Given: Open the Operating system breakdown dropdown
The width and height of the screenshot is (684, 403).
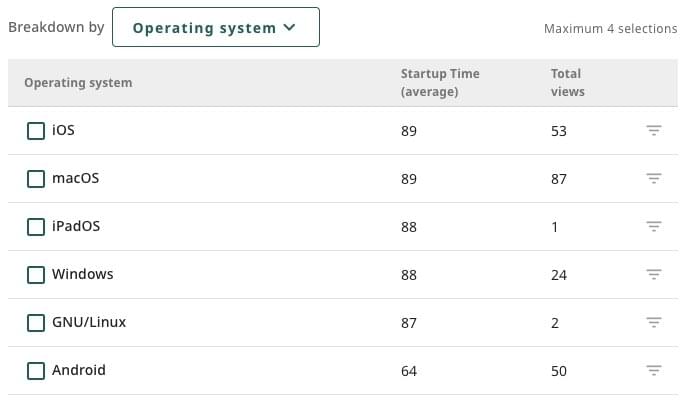Looking at the screenshot, I should point(215,27).
